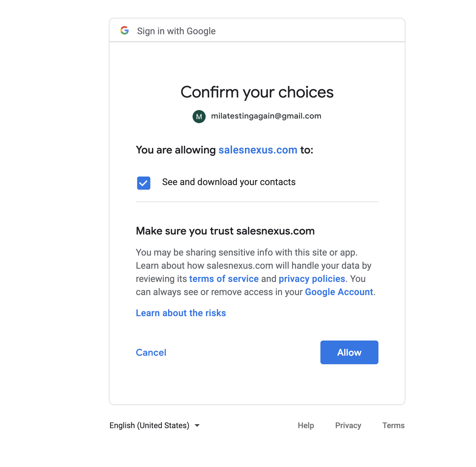Image resolution: width=476 pixels, height=467 pixels.
Task: Open the Help footer link
Action: coord(306,426)
